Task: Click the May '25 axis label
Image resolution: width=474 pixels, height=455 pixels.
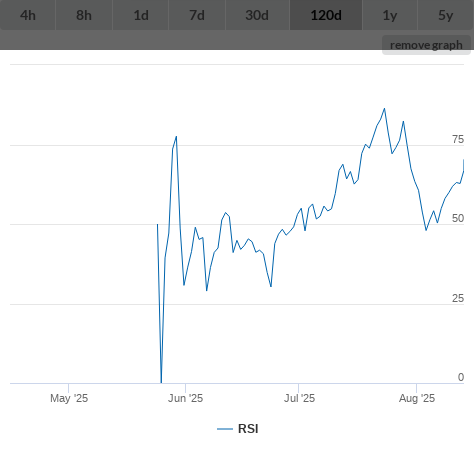Action: coord(69,398)
